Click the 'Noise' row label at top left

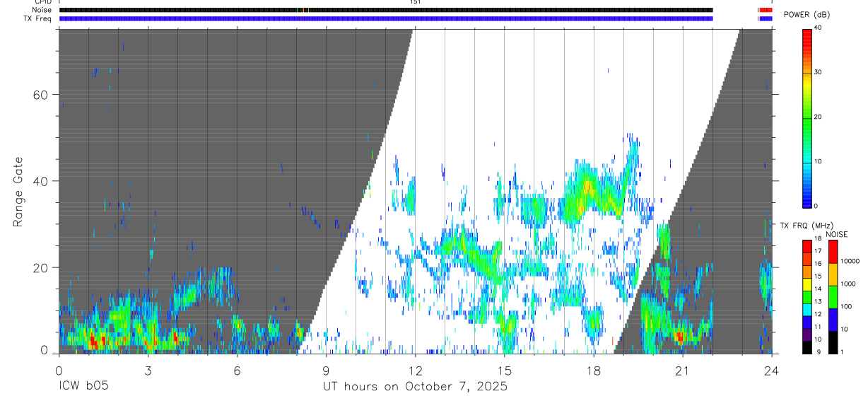pos(41,10)
